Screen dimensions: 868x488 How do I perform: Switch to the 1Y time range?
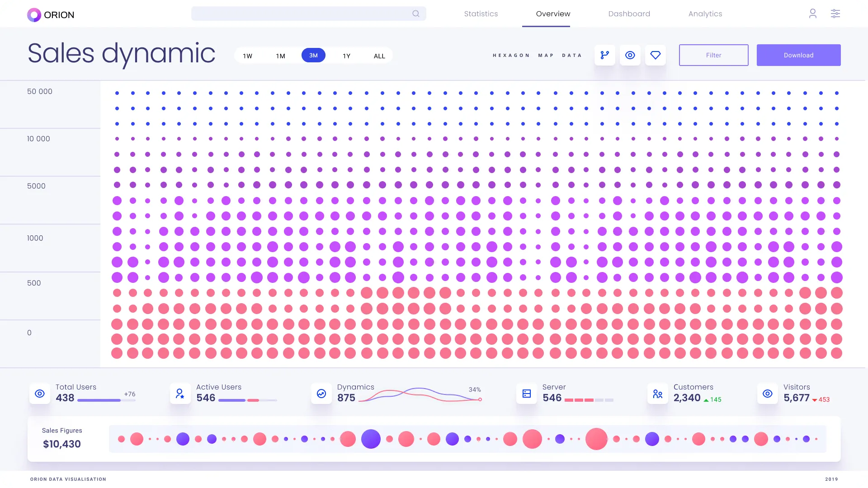point(346,56)
